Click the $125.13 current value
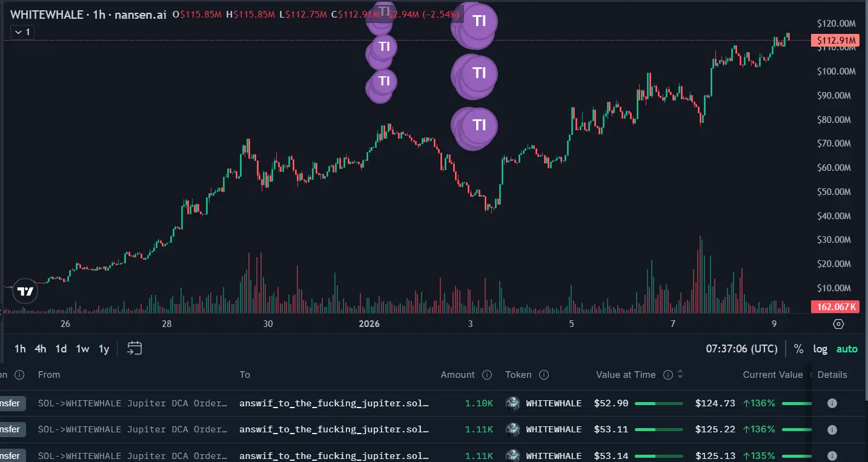868x462 pixels. [x=715, y=455]
